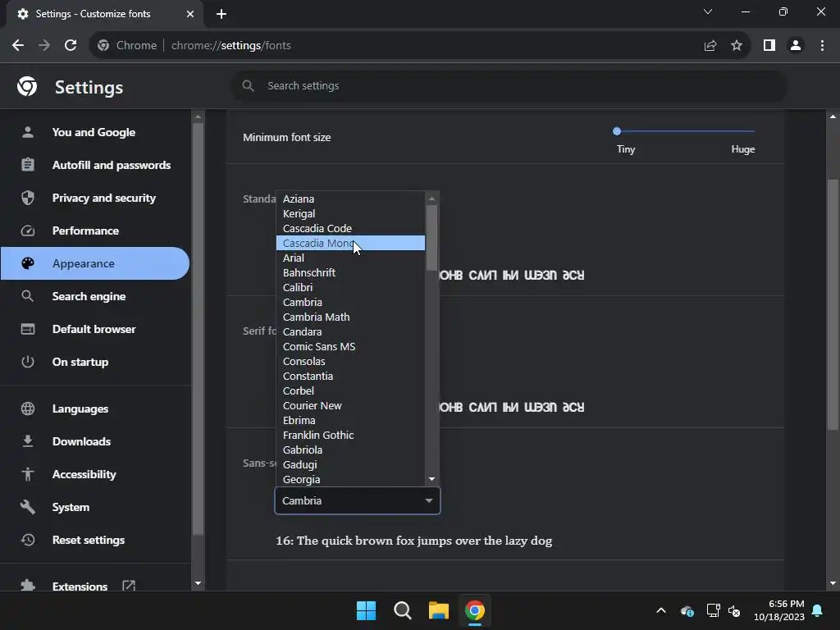Open a new tab with plus
The width and height of the screenshot is (840, 630).
point(221,14)
